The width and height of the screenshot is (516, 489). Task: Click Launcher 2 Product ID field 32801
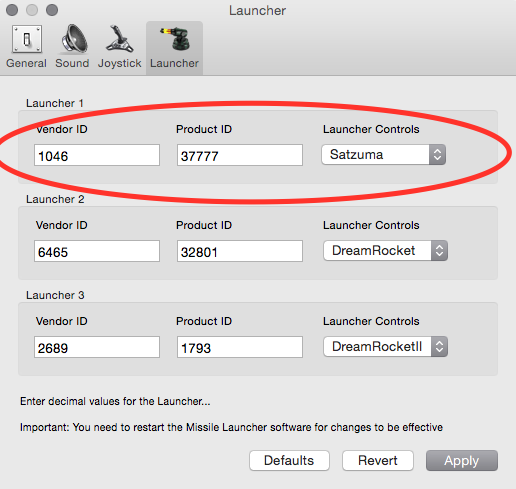(x=240, y=251)
